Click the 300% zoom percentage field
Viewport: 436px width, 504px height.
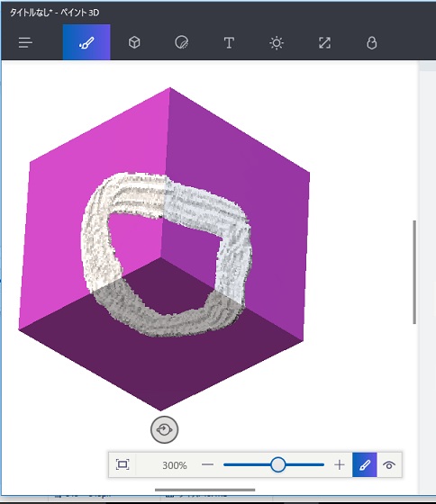tap(175, 465)
